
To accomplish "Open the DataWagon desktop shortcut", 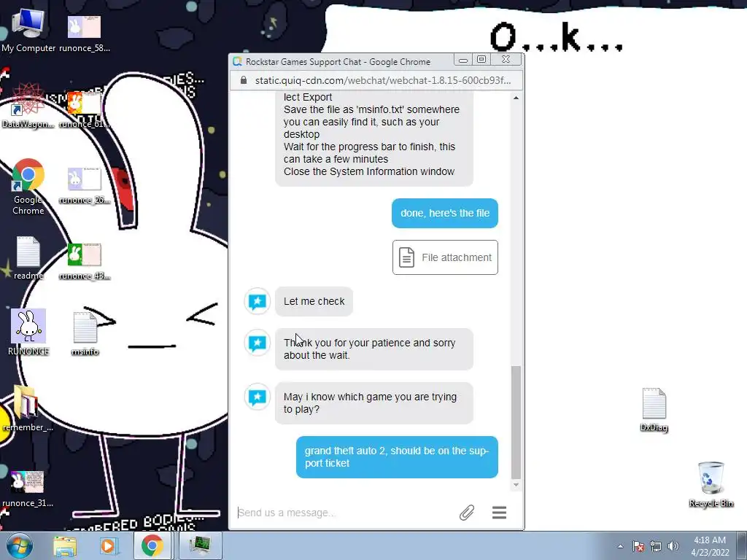I will point(28,106).
